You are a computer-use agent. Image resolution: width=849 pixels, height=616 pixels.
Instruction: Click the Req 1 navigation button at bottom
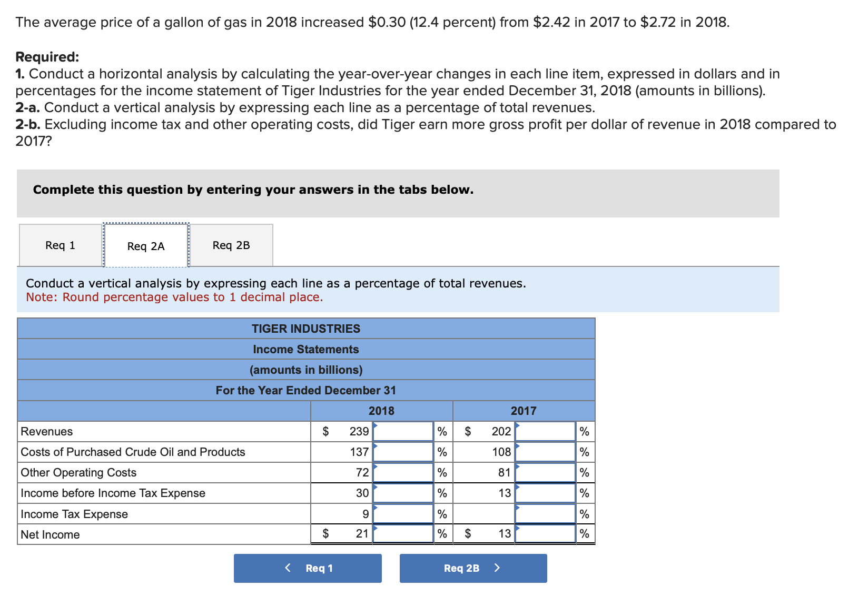click(308, 568)
